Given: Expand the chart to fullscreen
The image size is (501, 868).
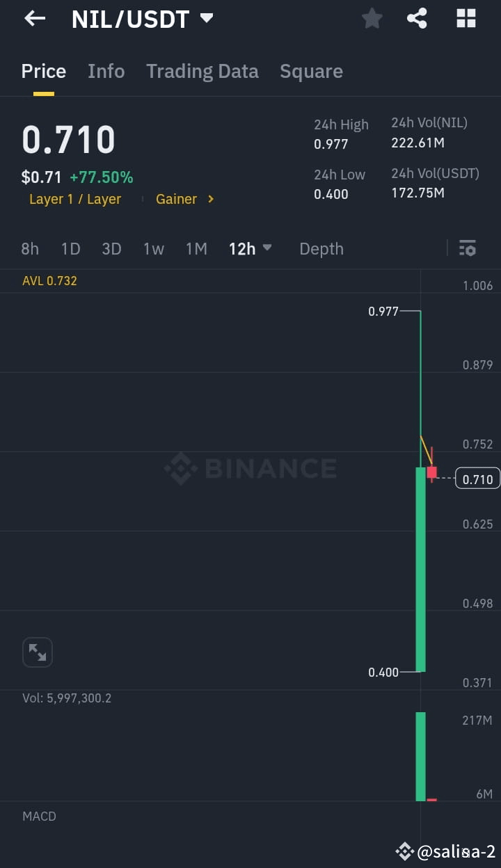Looking at the screenshot, I should coord(38,652).
